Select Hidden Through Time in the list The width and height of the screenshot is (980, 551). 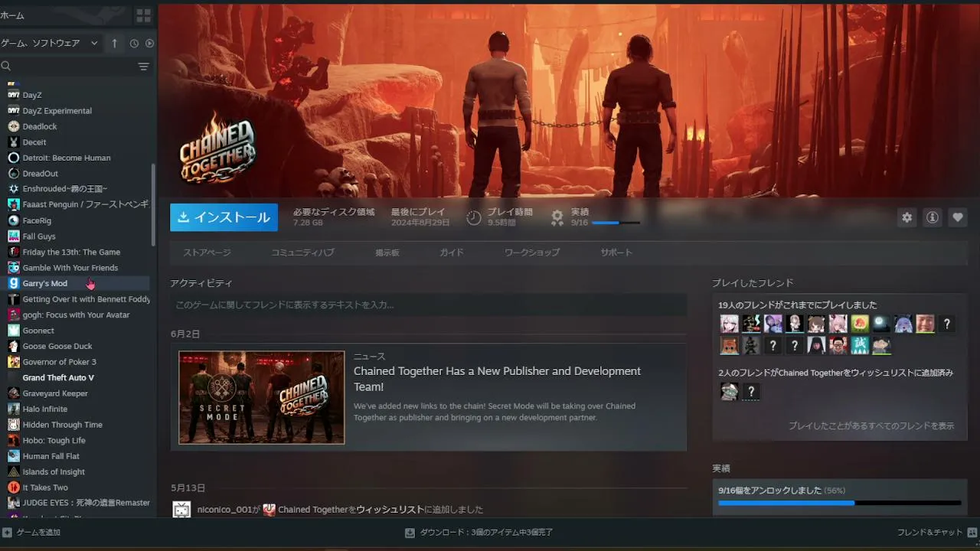(x=62, y=425)
